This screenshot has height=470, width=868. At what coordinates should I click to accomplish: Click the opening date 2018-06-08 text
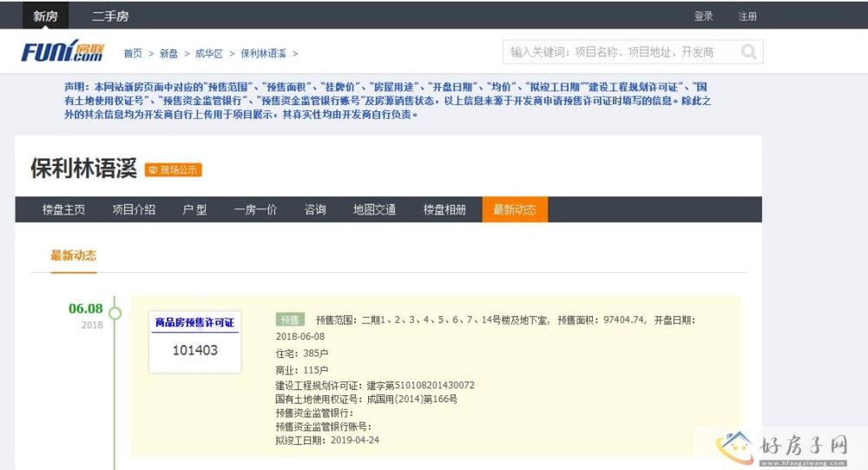coord(300,336)
